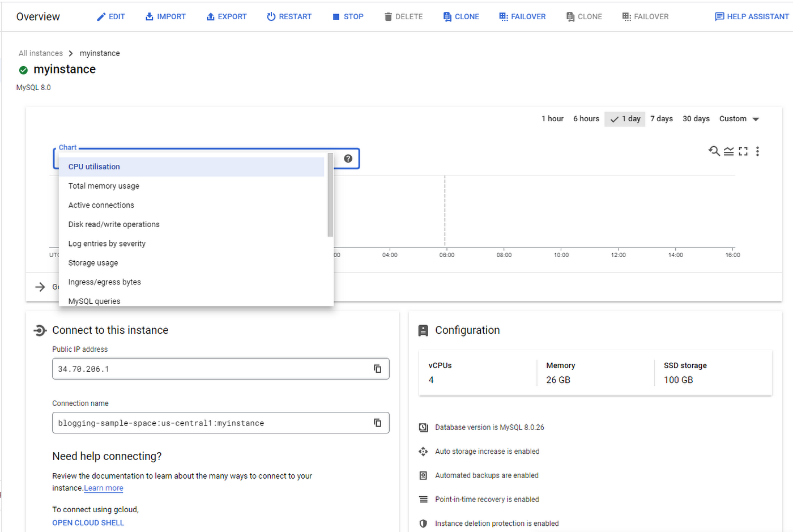Open chart in full screen icon
Viewport: 793px width, 532px height.
click(743, 151)
